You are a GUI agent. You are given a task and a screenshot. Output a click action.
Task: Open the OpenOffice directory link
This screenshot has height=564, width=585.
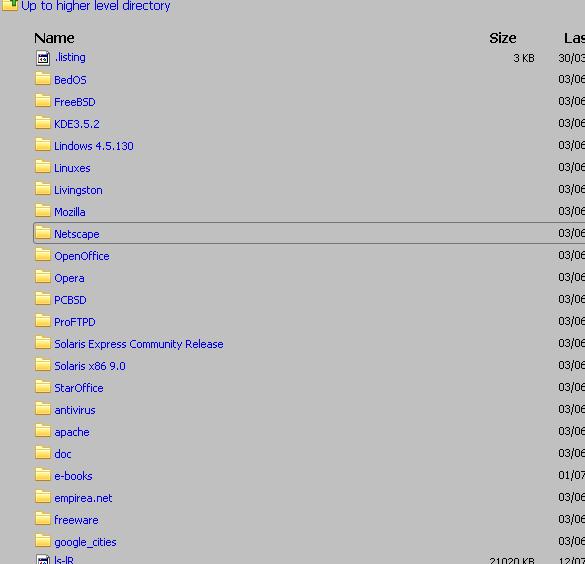coord(82,256)
